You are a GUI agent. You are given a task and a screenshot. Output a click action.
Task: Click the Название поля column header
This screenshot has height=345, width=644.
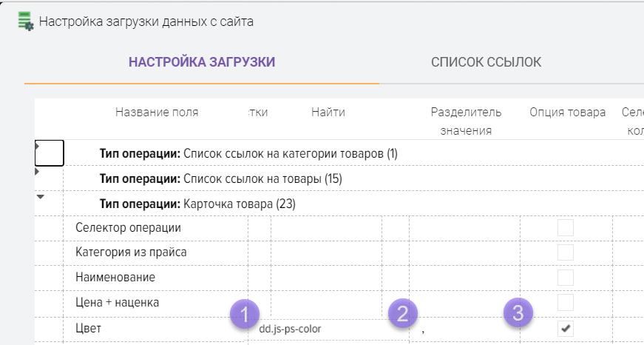[x=157, y=113]
